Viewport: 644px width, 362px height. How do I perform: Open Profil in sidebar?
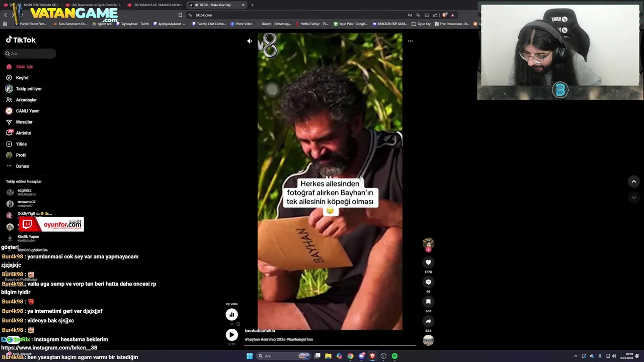(16, 155)
